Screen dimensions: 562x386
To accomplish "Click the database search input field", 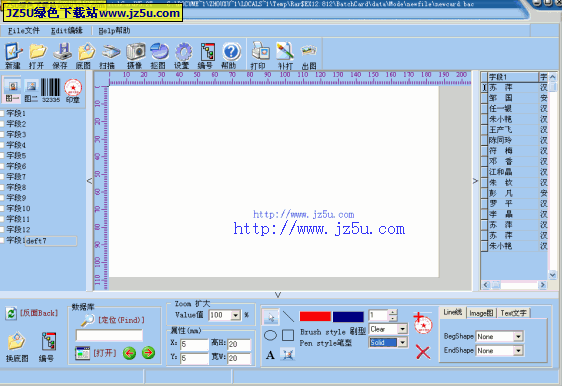I will click(x=109, y=335).
